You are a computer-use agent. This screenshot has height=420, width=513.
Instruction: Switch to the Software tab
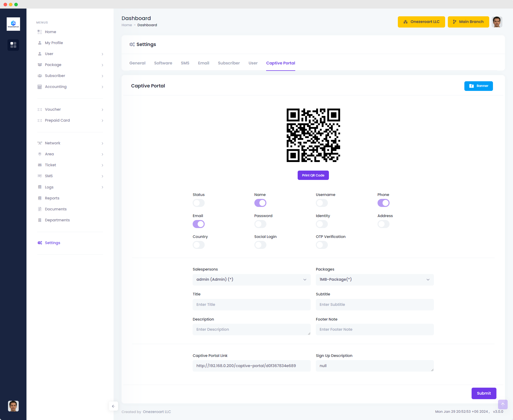coord(163,63)
